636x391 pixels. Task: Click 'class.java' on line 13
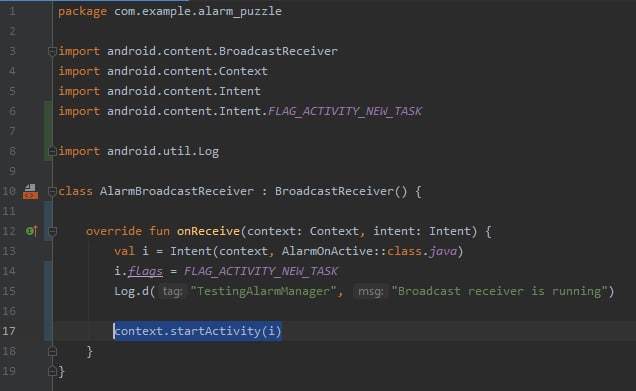click(422, 251)
